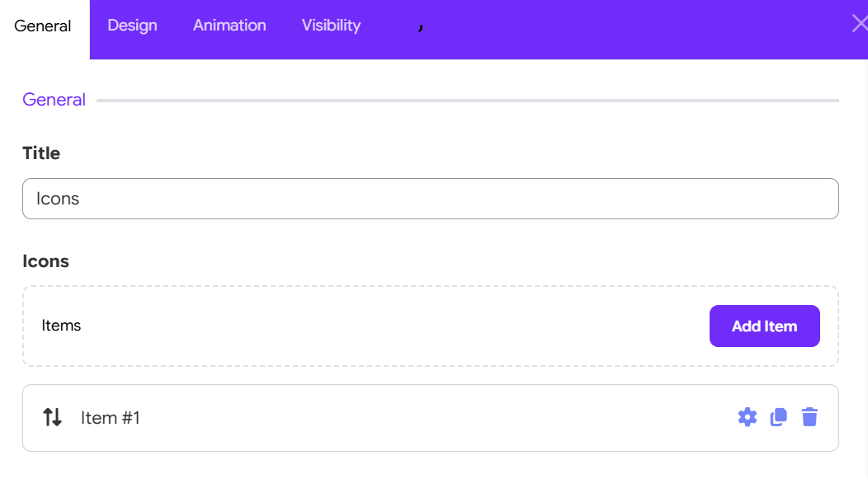The image size is (868, 479).
Task: Click the reorder arrows icon for Item #1
Action: coord(53,417)
